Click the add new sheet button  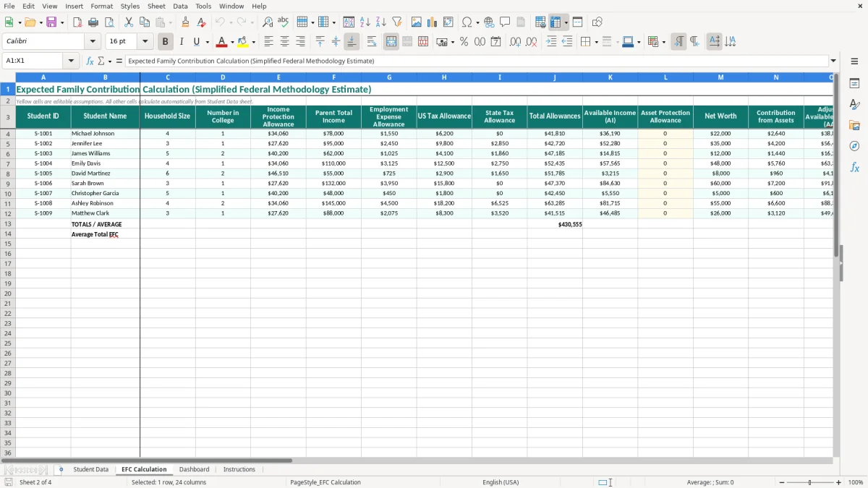[61, 469]
